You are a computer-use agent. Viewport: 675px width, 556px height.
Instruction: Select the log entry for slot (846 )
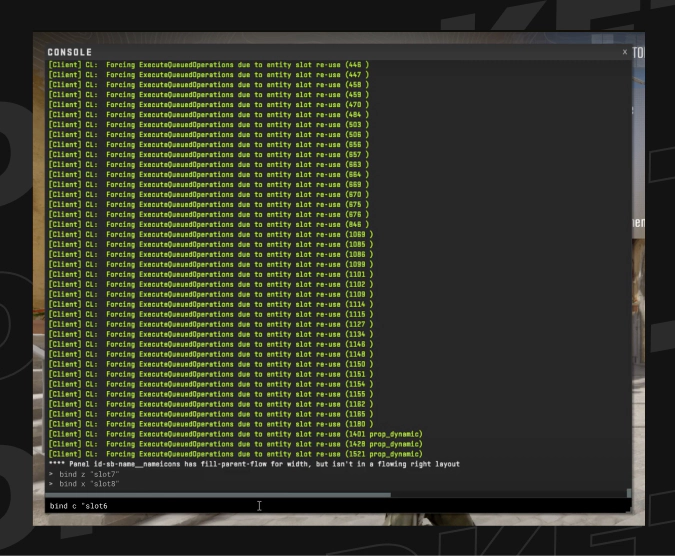(x=208, y=225)
